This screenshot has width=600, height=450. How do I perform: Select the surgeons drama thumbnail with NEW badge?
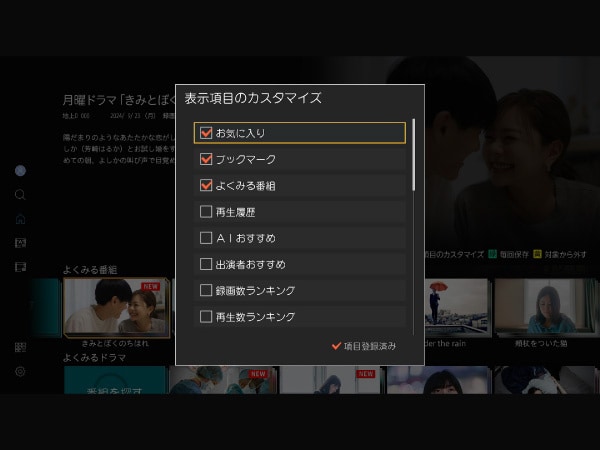(223, 380)
